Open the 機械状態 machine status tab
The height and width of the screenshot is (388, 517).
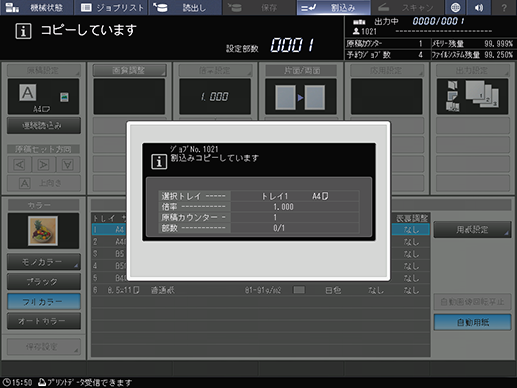click(36, 7)
